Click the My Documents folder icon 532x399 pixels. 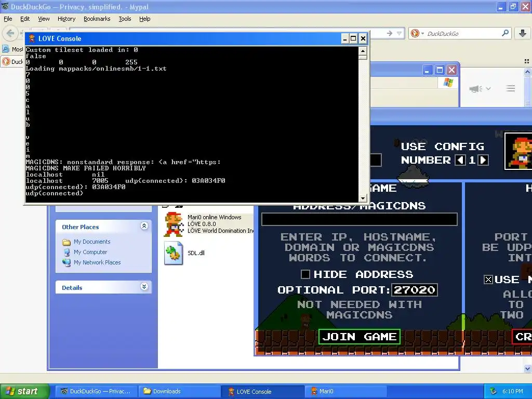66,242
